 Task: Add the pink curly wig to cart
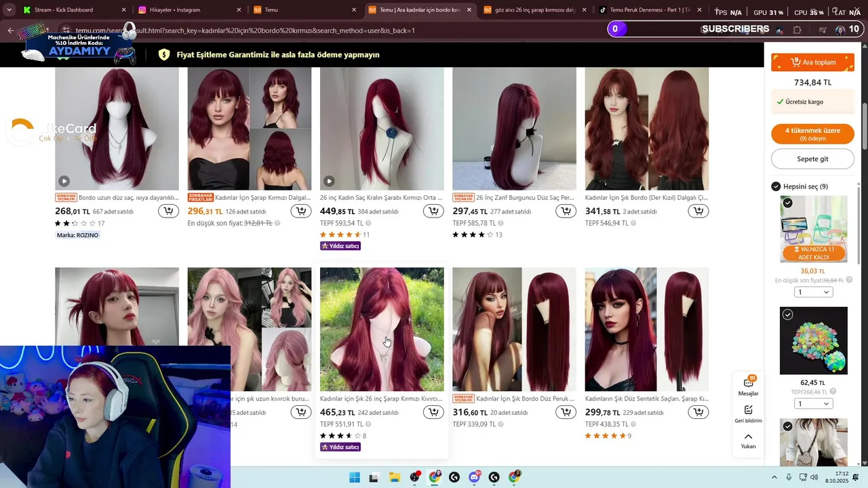tap(301, 412)
